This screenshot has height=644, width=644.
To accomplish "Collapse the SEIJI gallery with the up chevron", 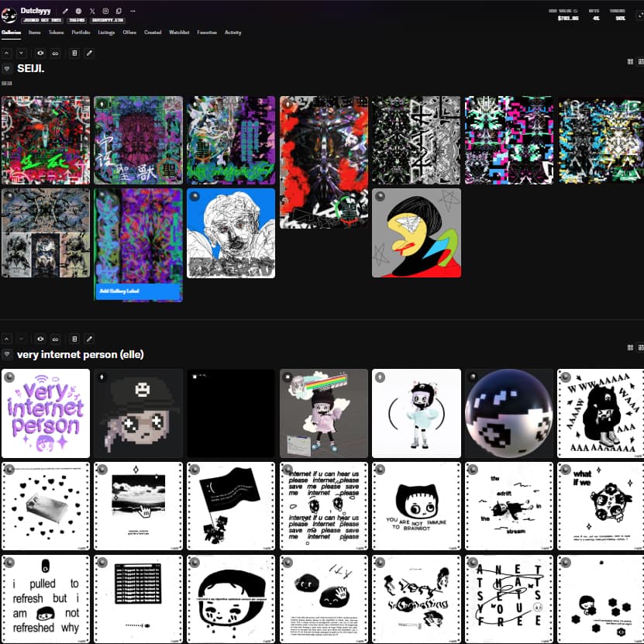I will click(8, 53).
